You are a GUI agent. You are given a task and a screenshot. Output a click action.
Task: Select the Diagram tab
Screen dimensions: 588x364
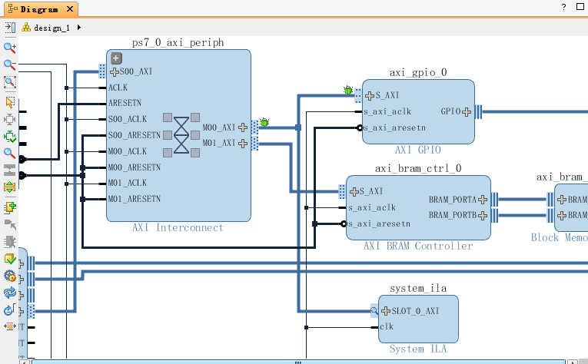point(38,9)
